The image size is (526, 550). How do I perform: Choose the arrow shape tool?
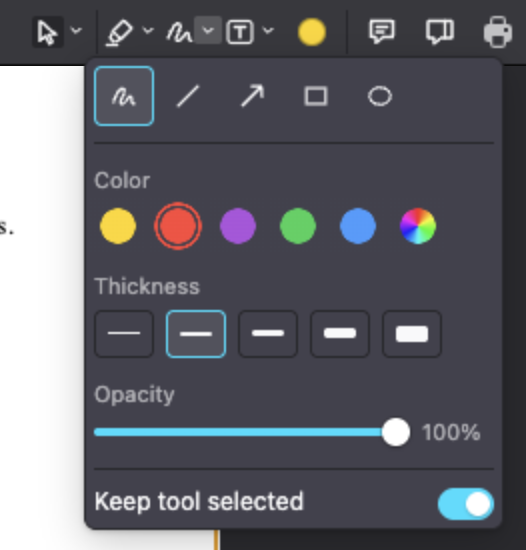coord(252,95)
